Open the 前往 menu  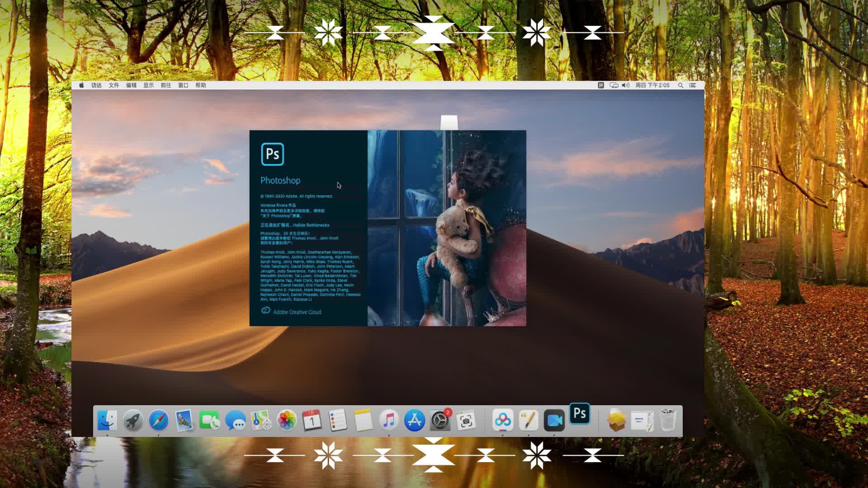point(166,85)
